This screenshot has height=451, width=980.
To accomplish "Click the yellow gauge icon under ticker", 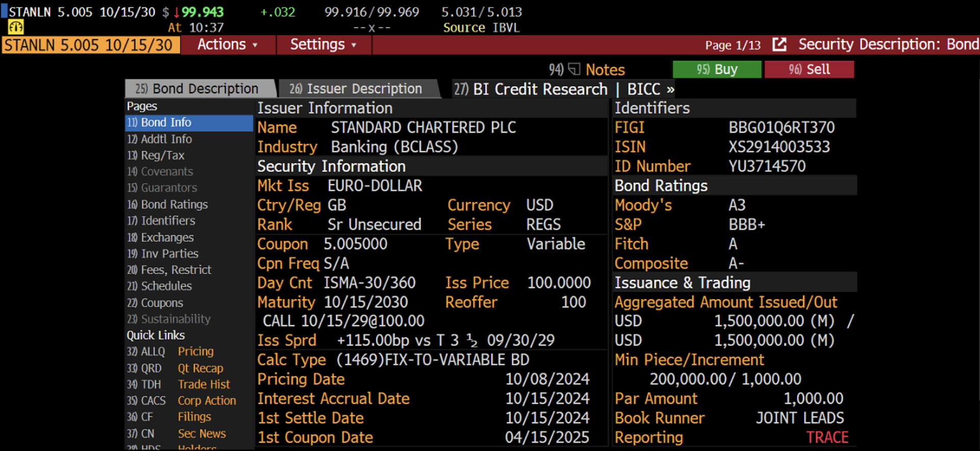I will tap(16, 27).
